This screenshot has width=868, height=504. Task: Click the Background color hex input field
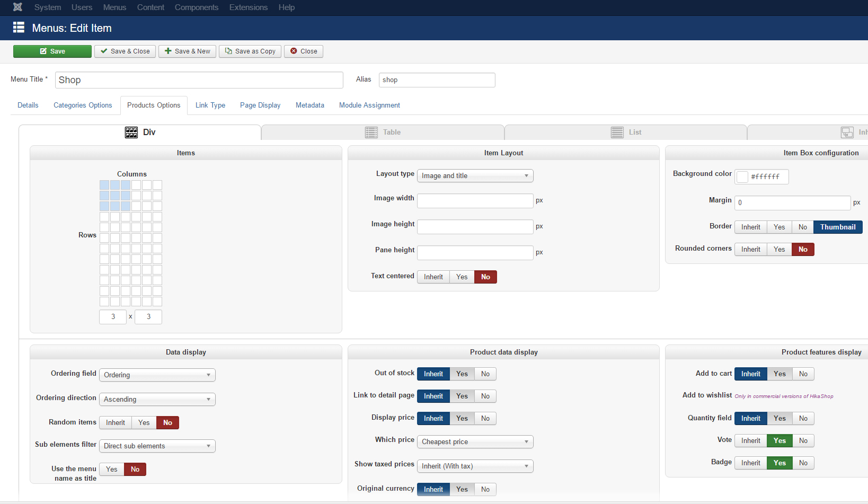[x=767, y=177]
